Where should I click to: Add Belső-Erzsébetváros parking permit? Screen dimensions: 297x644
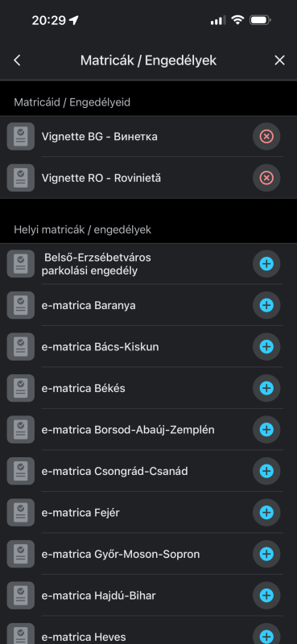click(266, 264)
